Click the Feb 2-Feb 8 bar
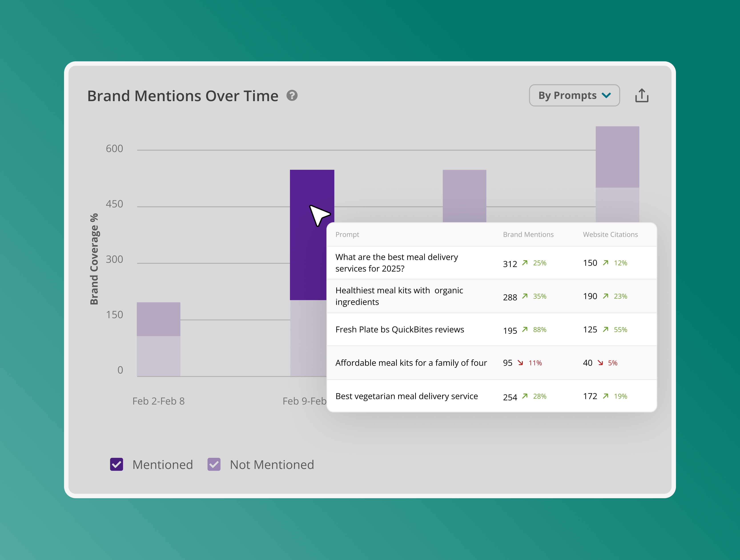 click(158, 339)
